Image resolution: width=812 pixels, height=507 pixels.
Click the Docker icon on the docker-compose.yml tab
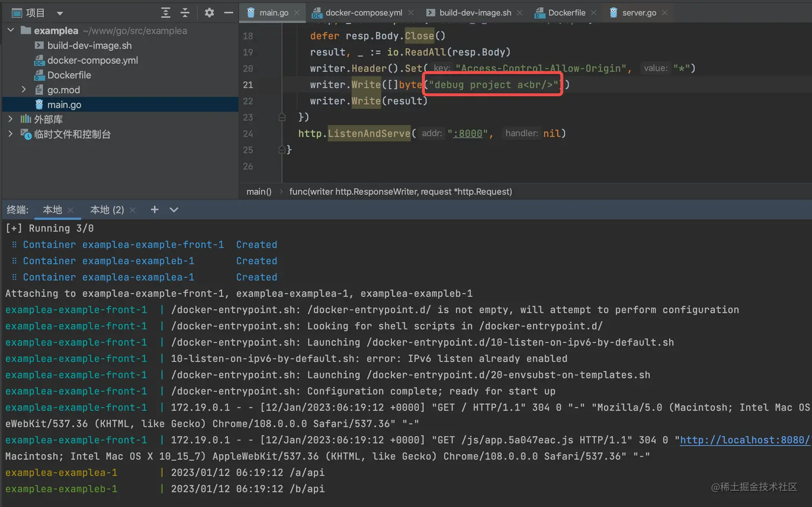(317, 13)
